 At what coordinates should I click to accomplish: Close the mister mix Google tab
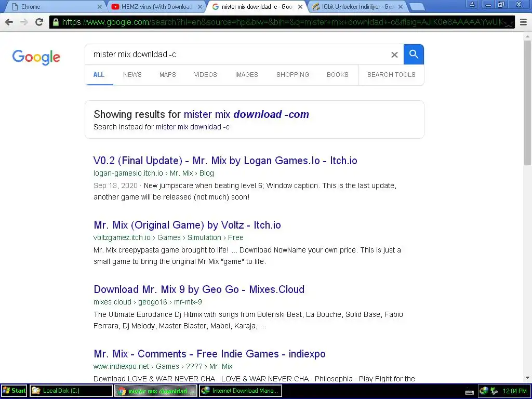click(x=300, y=7)
